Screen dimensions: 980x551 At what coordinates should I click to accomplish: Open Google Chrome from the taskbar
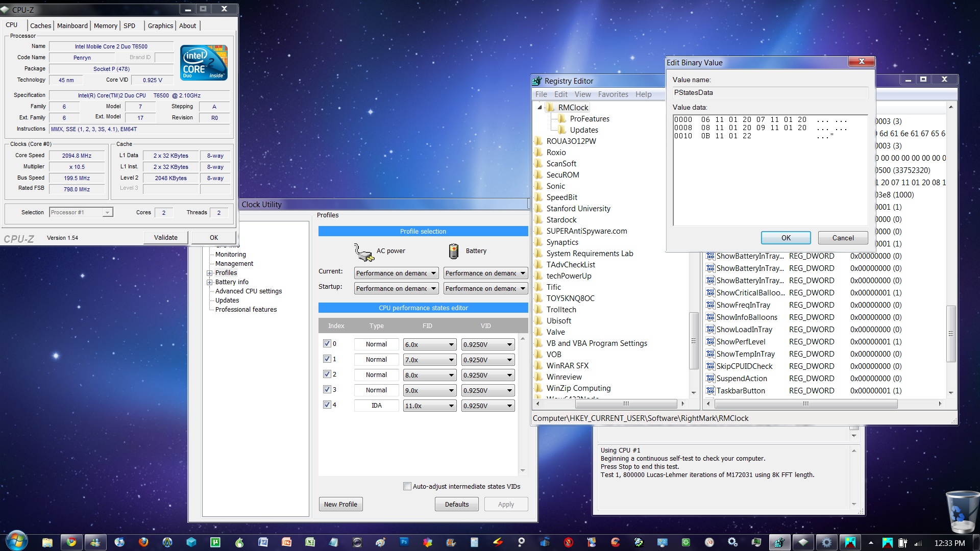71,542
